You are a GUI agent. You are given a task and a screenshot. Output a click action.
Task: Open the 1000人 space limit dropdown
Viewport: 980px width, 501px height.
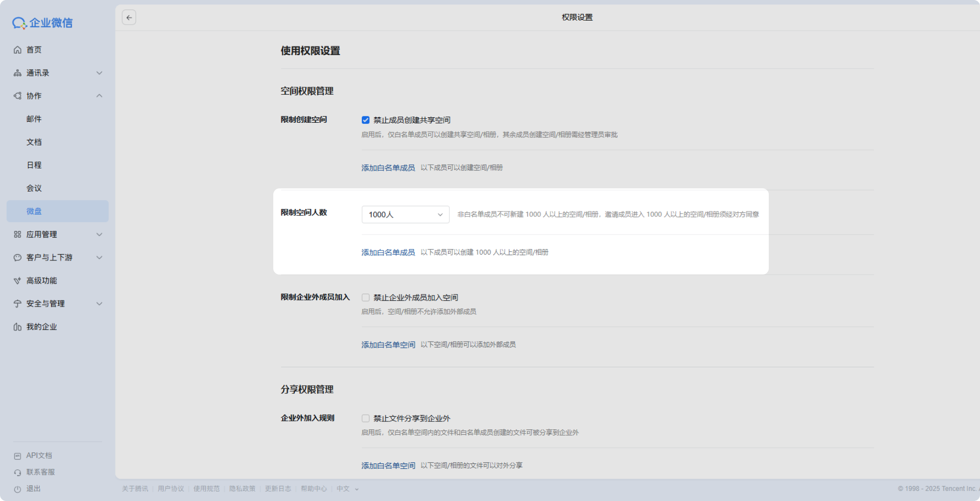pyautogui.click(x=405, y=214)
